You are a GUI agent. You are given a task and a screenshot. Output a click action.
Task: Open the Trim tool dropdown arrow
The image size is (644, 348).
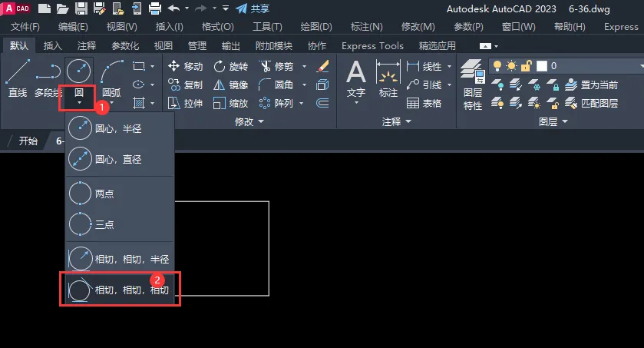(x=304, y=66)
